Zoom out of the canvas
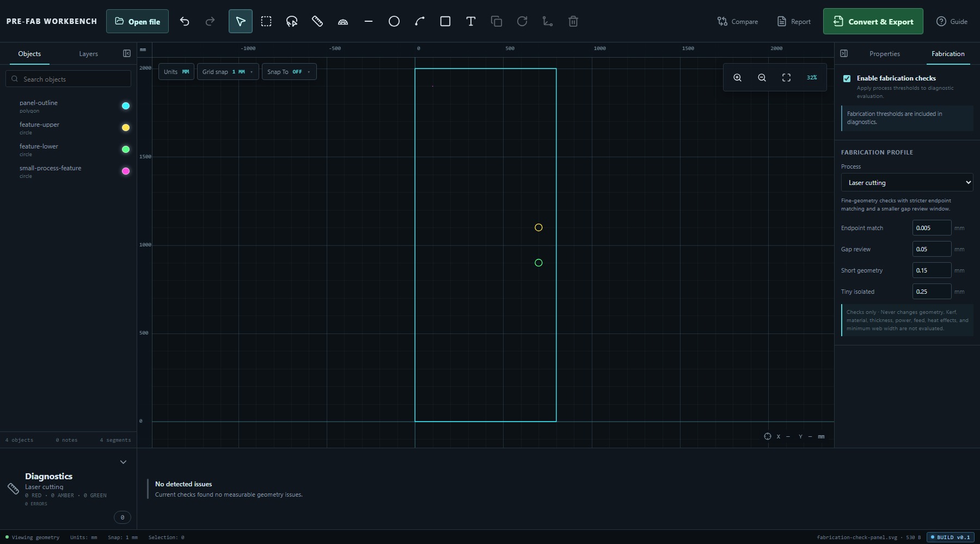 pos(762,78)
